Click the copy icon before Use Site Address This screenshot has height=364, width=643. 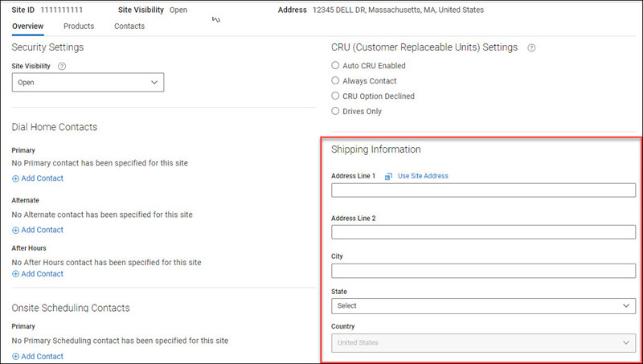pos(388,176)
